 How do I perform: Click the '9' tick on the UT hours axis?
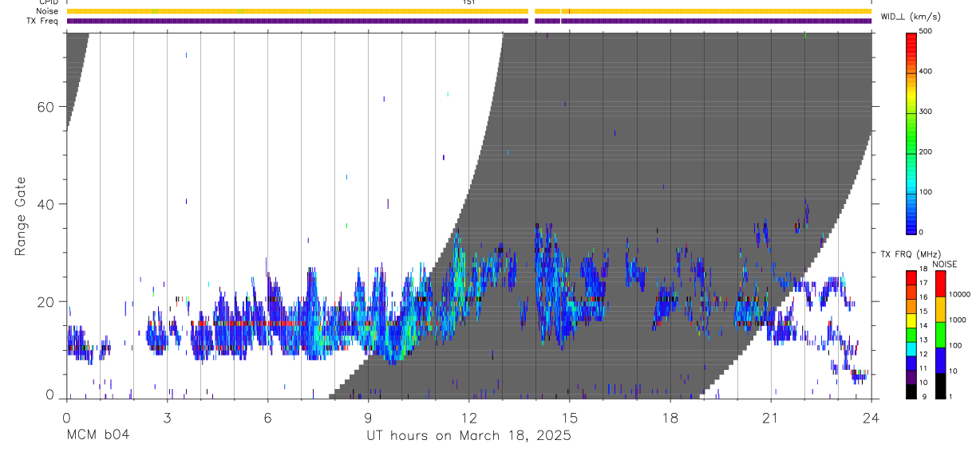[x=368, y=417]
